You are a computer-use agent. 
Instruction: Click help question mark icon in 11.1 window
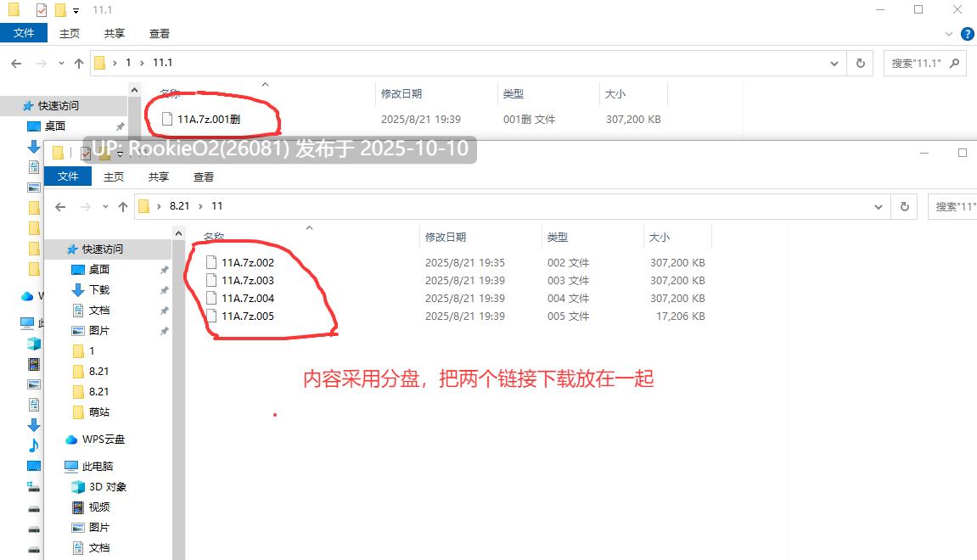coord(968,34)
